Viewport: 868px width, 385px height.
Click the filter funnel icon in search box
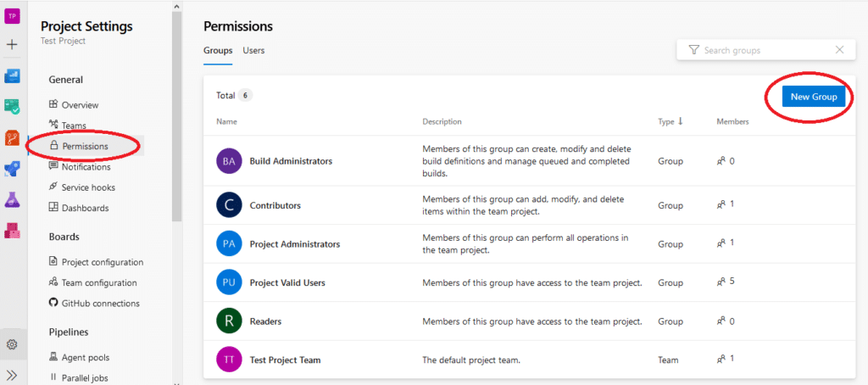coord(693,50)
